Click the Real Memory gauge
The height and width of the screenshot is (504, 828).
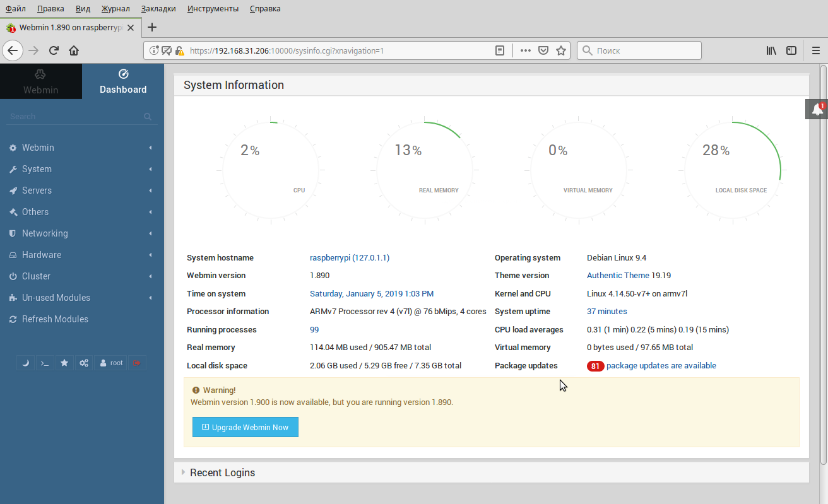425,170
